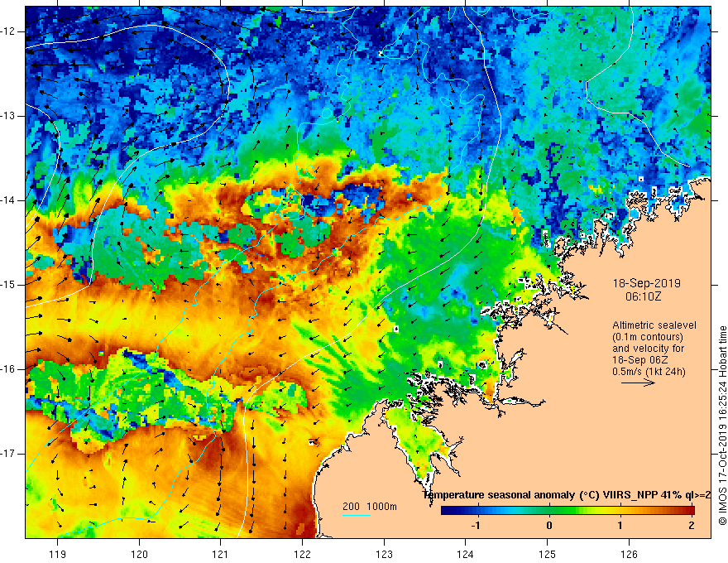Click the time label 06:10Z

click(x=643, y=296)
